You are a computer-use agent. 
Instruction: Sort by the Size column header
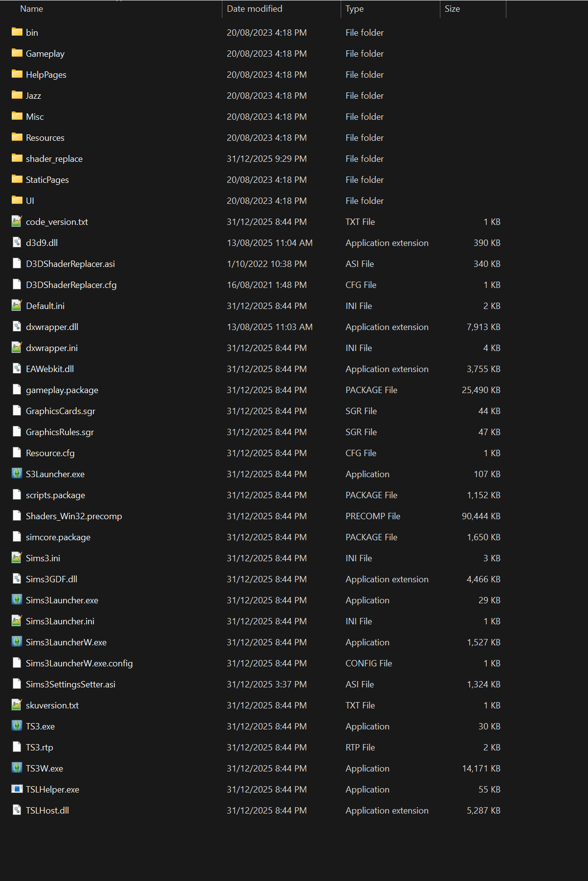pos(452,9)
